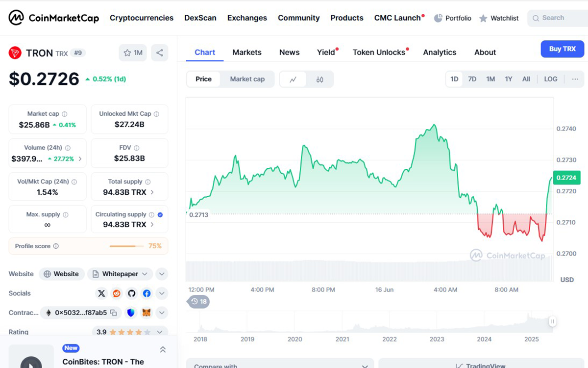Open DexScan navigation link
The width and height of the screenshot is (588, 368).
[x=200, y=18]
